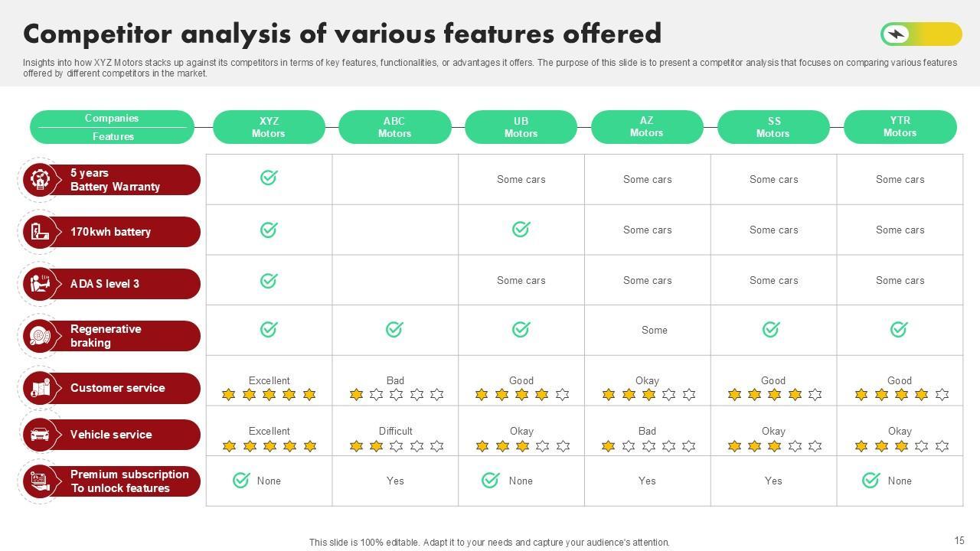Image resolution: width=980 pixels, height=551 pixels.
Task: Click the premium subscription icon
Action: click(40, 481)
